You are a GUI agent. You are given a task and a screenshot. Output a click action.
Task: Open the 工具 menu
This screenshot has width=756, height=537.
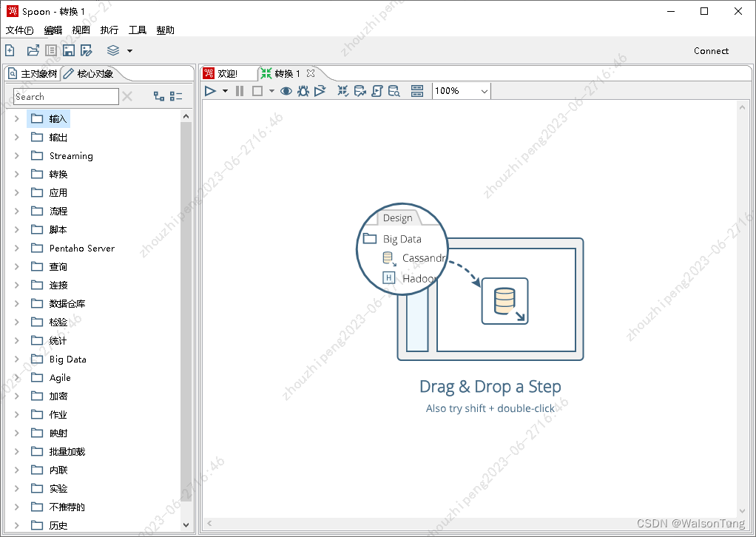138,30
